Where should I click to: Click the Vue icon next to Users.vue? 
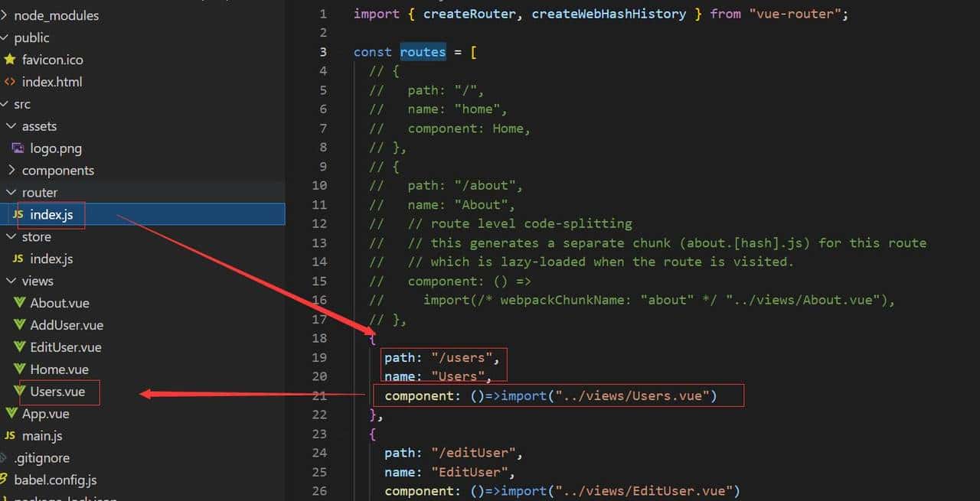19,392
